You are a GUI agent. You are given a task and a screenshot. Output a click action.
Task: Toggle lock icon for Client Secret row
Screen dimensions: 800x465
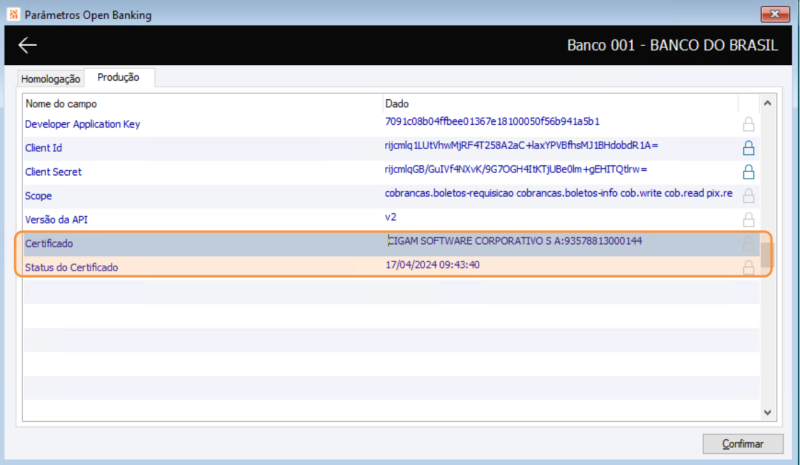[x=748, y=172]
